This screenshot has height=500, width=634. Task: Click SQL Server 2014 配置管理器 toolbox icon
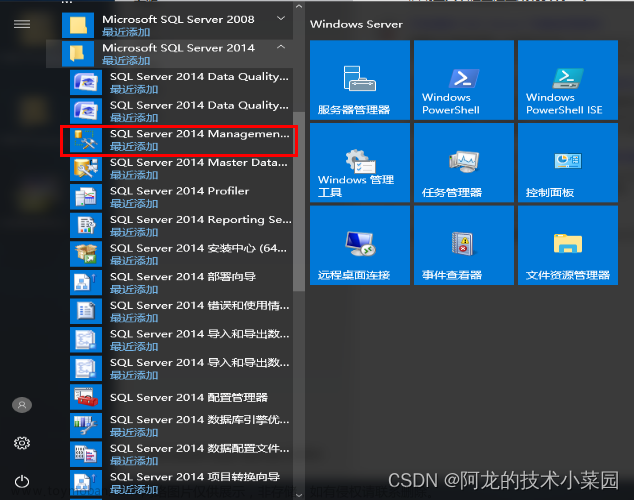pos(86,397)
